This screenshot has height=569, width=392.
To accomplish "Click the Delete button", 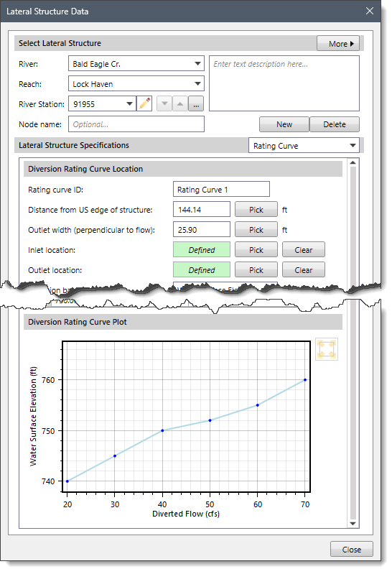I will (x=335, y=124).
